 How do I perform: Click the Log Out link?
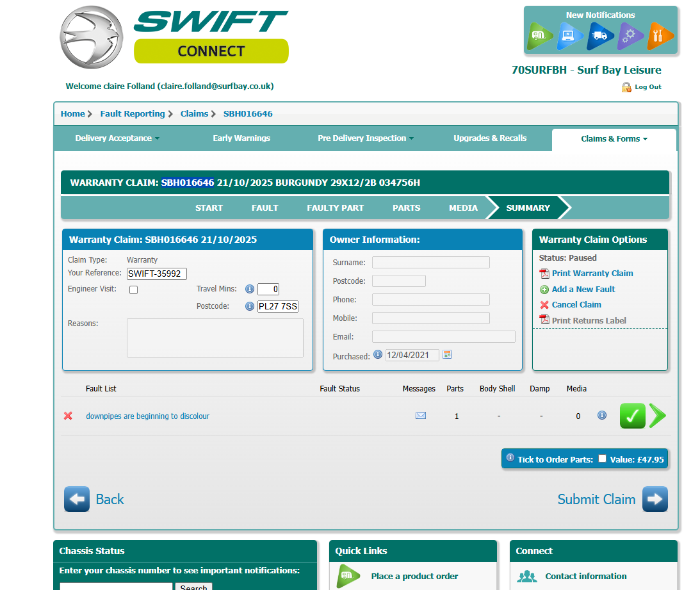point(647,87)
